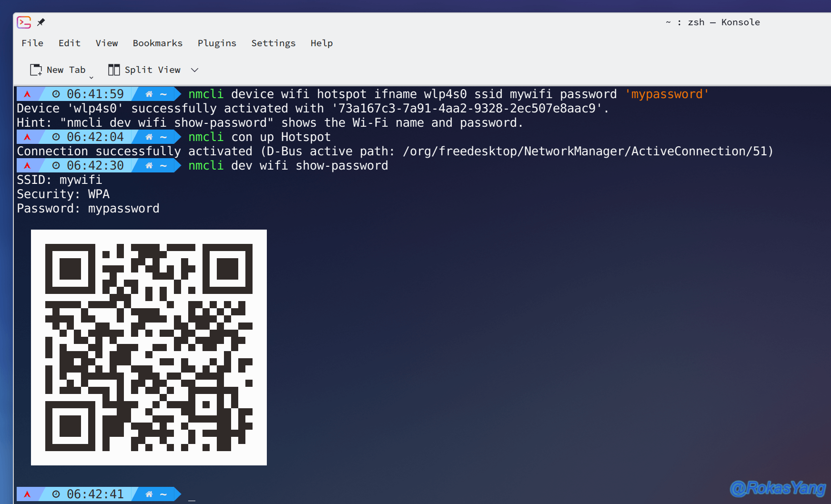Click the cursor at the empty prompt line

[192, 499]
